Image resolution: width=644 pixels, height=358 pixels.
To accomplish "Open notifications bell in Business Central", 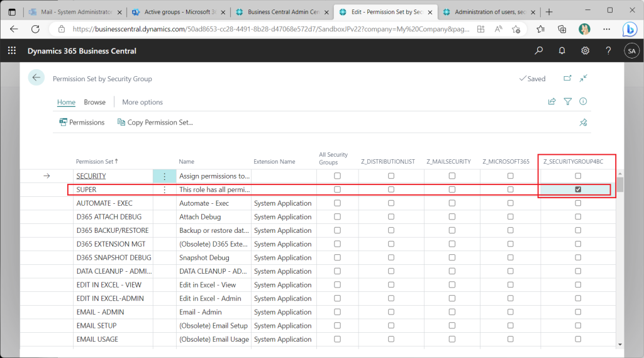I will (562, 50).
